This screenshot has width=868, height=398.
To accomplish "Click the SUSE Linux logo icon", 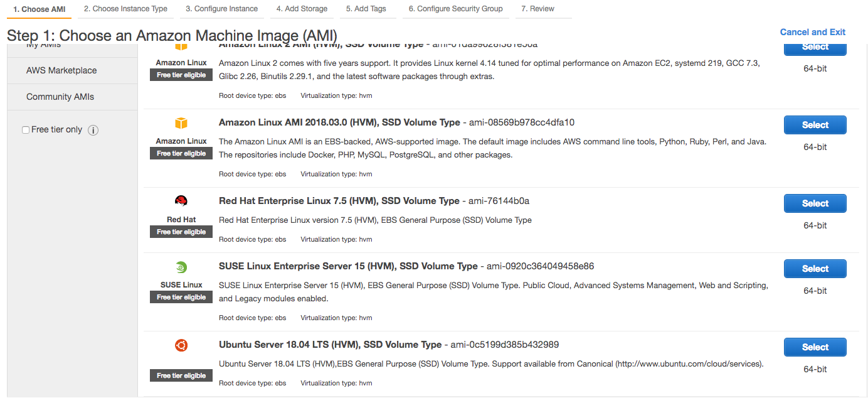I will pos(181,267).
